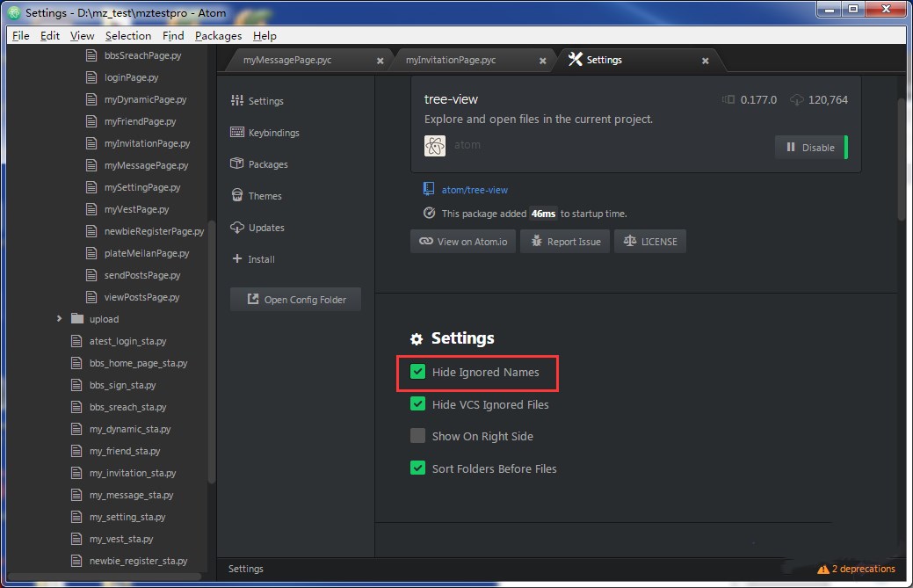Click the repository book icon beside atom/tree-view
Image resolution: width=913 pixels, height=588 pixels.
click(x=429, y=189)
